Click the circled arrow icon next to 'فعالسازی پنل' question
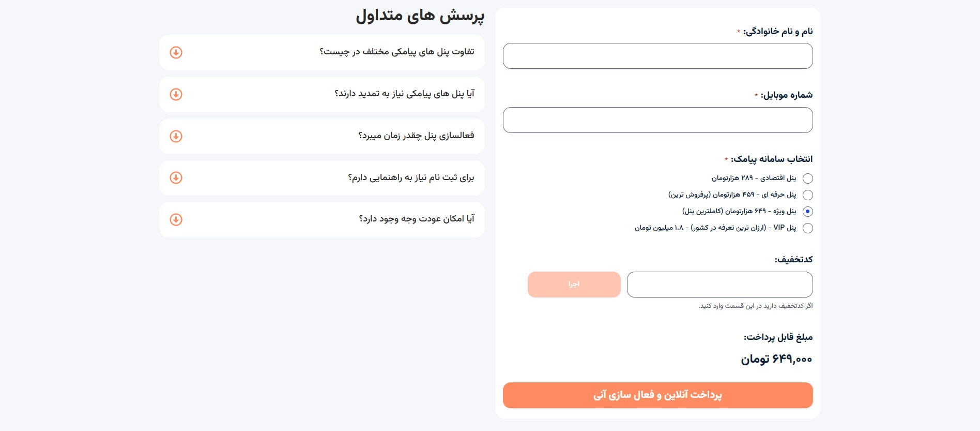Screen dimensions: 980x431 pyautogui.click(x=176, y=137)
